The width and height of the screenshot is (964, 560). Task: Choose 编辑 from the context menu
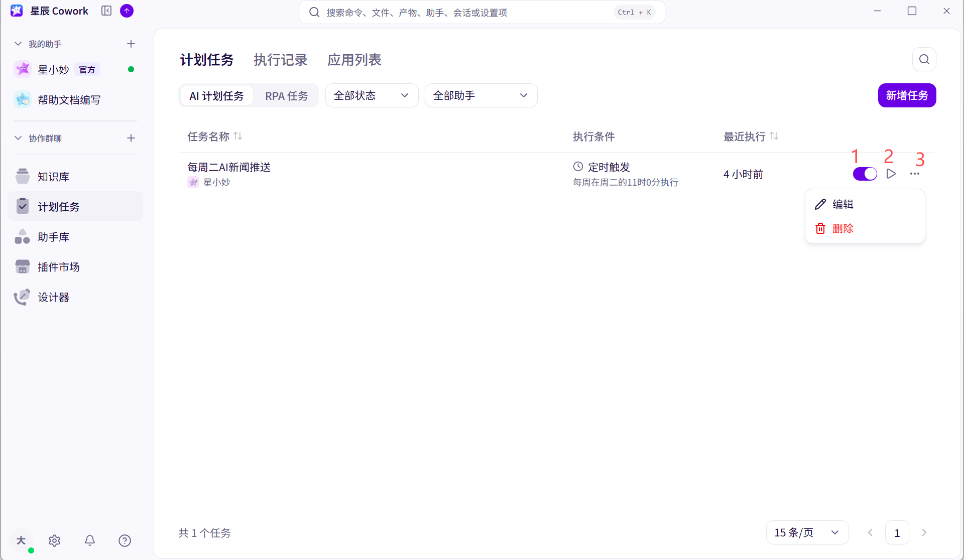click(x=865, y=204)
